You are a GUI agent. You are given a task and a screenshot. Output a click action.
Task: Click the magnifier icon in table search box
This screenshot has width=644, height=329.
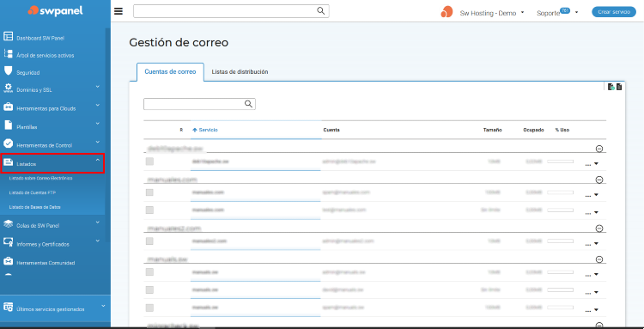[x=248, y=103]
